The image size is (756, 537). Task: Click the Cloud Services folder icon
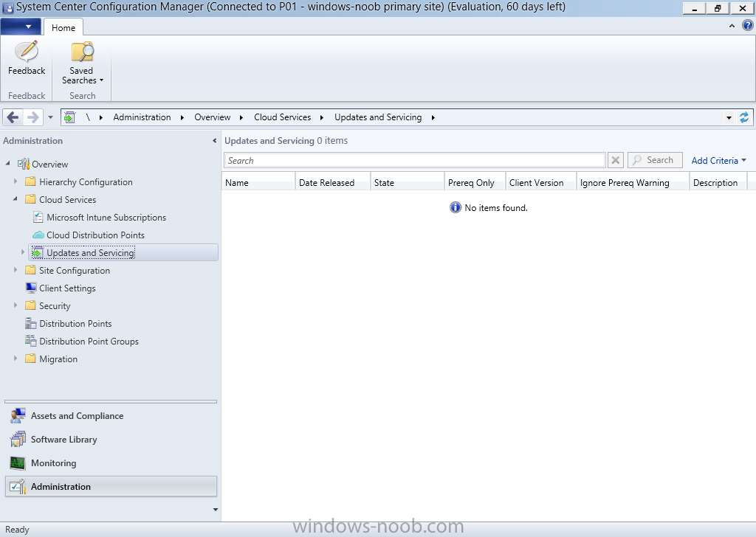pyautogui.click(x=30, y=199)
